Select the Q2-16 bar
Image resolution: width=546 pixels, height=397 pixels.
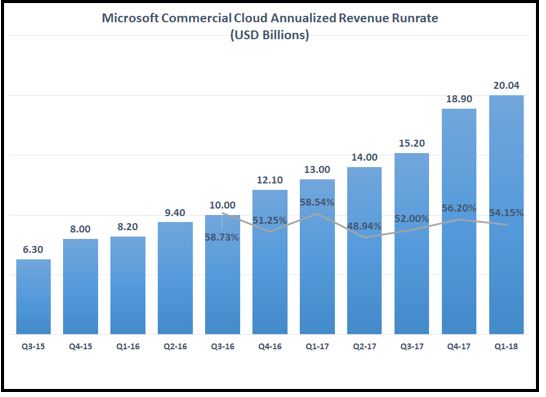(175, 278)
